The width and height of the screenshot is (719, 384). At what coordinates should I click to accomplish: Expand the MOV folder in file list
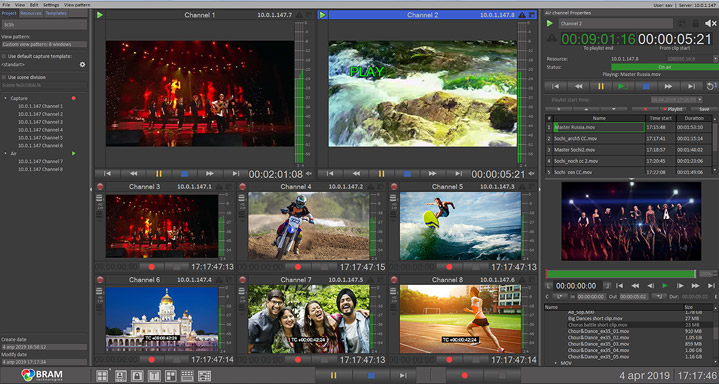pos(556,363)
